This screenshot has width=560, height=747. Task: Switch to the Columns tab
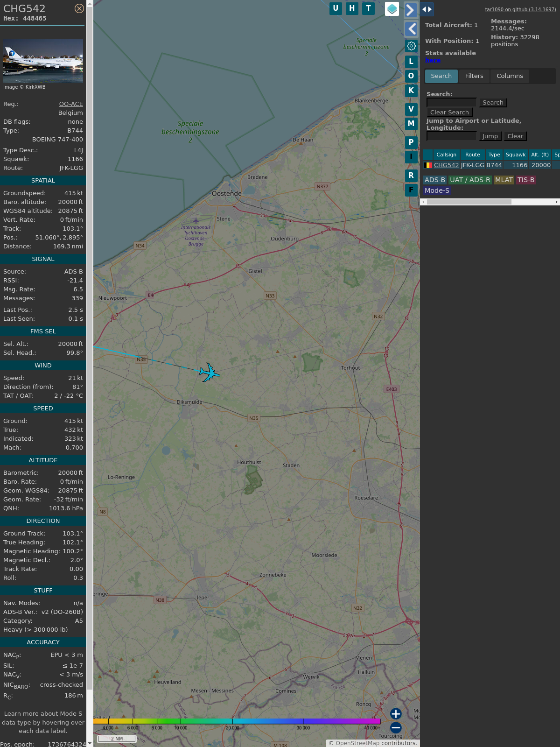click(x=510, y=76)
